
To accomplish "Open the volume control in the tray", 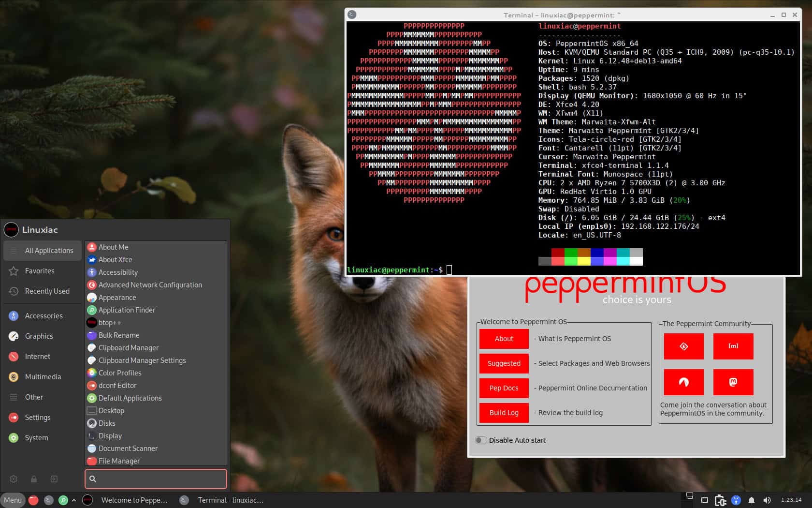I will 768,500.
